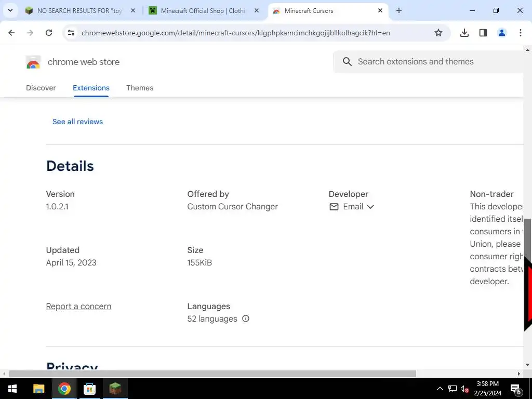The width and height of the screenshot is (532, 399).
Task: Open the Windows Start menu
Action: (x=12, y=389)
